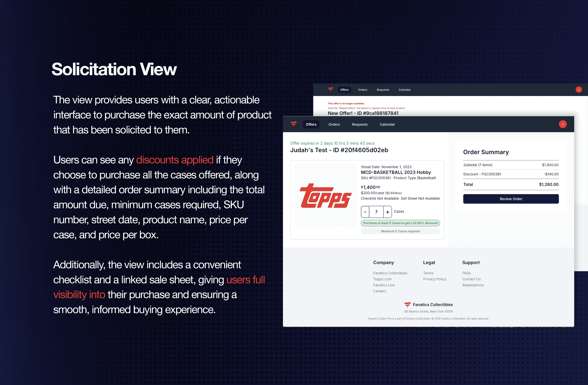Click the background window's user avatar

[x=579, y=90]
